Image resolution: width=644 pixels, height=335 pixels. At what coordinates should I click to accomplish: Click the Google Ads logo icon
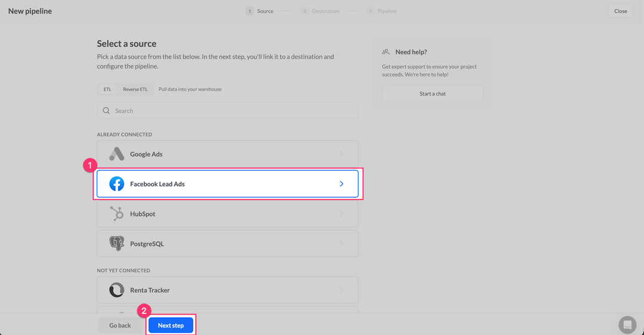pos(117,154)
